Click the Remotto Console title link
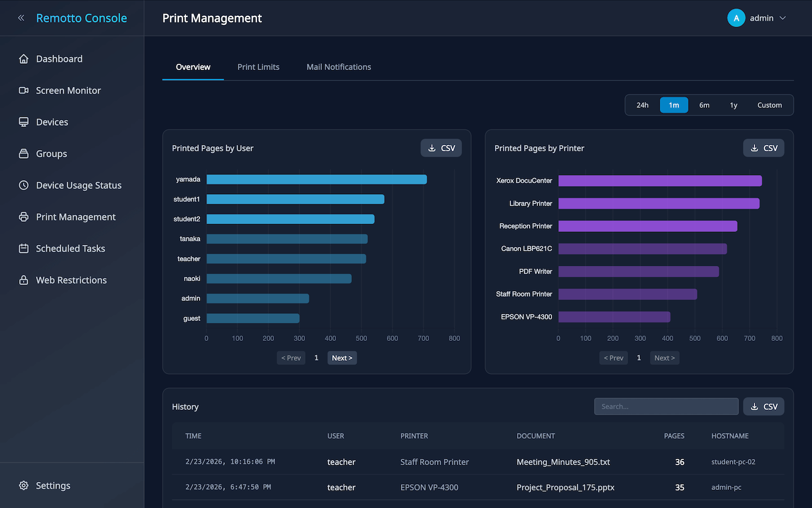This screenshot has height=508, width=812. pos(82,18)
